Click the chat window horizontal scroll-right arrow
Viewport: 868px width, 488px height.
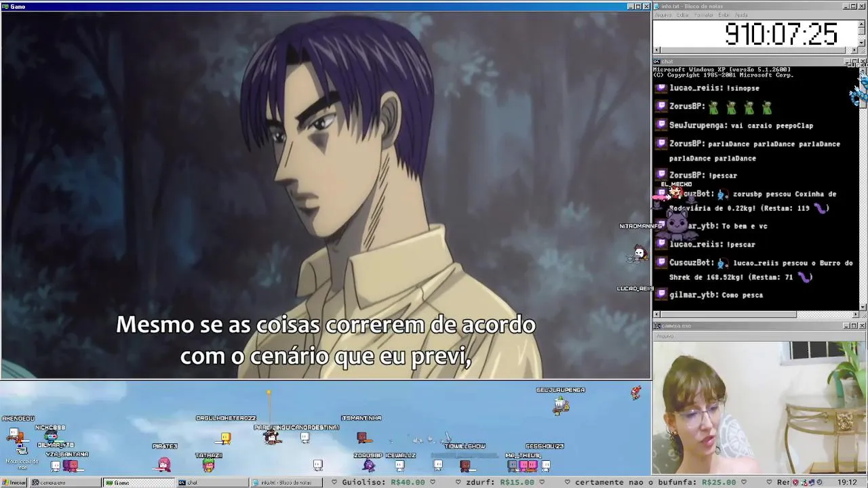coord(855,314)
